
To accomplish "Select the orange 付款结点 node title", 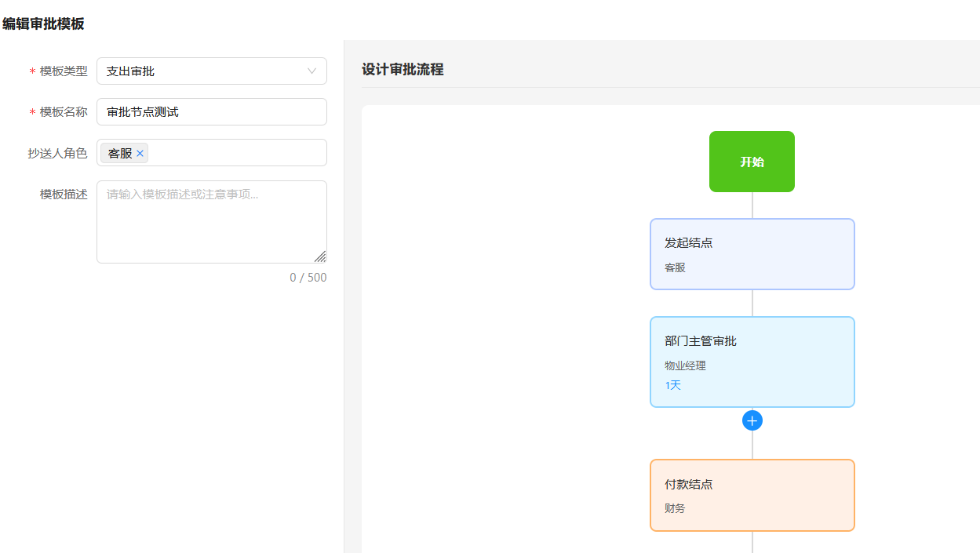I will [688, 485].
